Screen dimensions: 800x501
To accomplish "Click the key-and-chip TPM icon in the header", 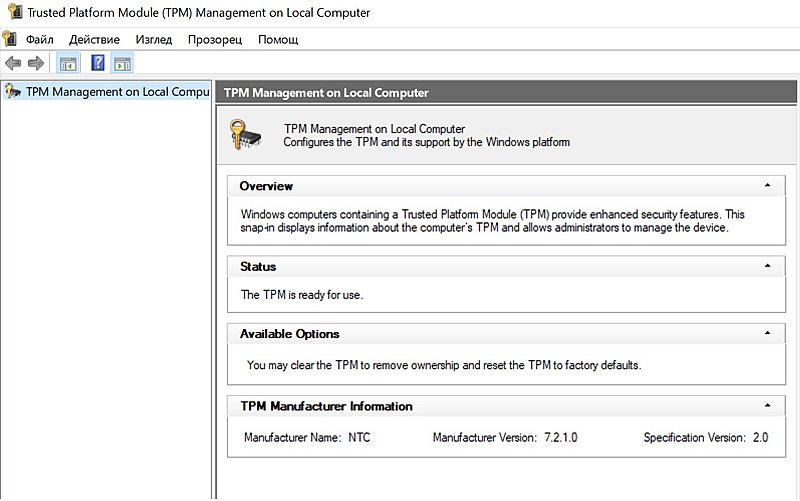I will point(246,135).
